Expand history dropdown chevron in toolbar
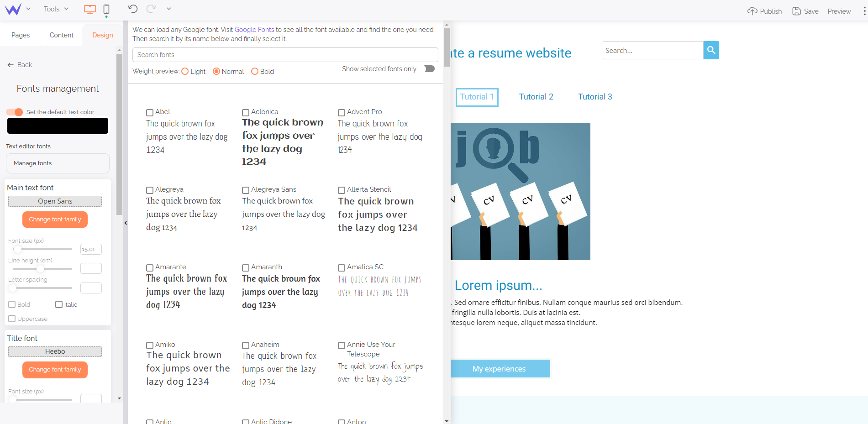Screen dimensions: 868x424 click(169, 9)
